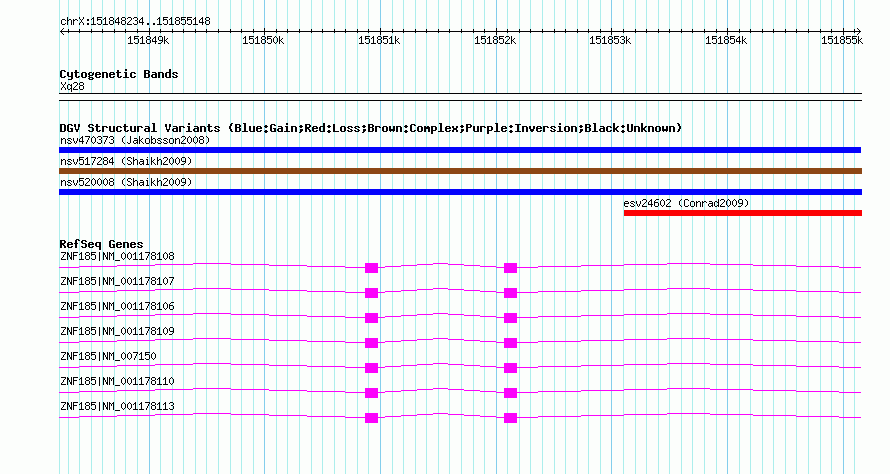The height and width of the screenshot is (474, 890).
Task: Click second exon box of NM_001178108 transcript
Action: (510, 268)
